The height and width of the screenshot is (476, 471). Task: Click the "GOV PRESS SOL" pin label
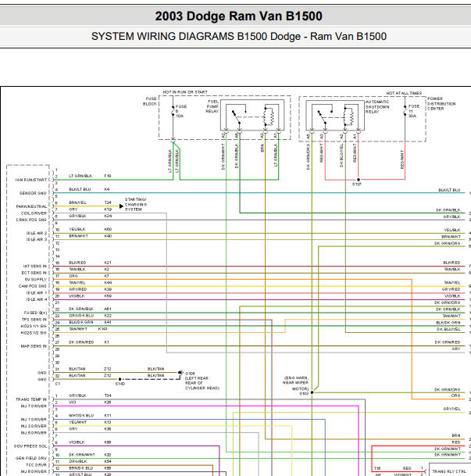[x=30, y=446]
